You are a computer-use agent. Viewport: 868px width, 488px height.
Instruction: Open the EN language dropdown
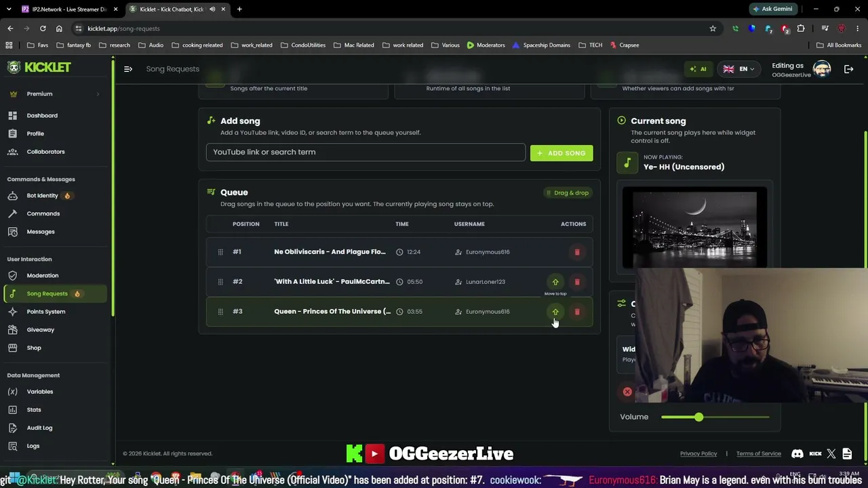pyautogui.click(x=738, y=69)
